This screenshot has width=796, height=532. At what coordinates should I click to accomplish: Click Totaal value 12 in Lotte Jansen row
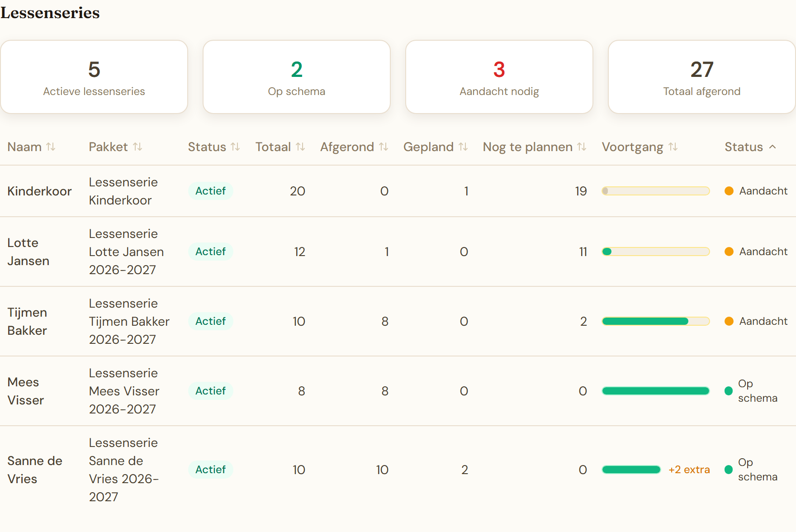300,252
